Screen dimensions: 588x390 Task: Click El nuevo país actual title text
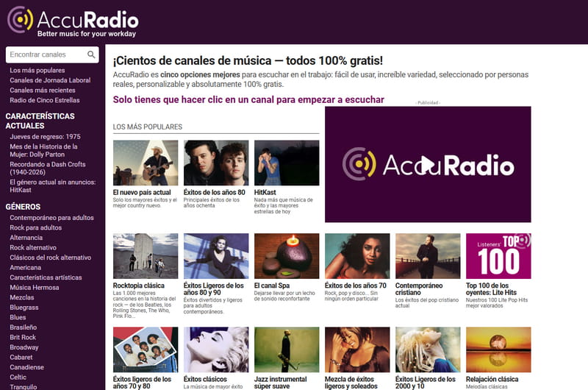click(142, 192)
